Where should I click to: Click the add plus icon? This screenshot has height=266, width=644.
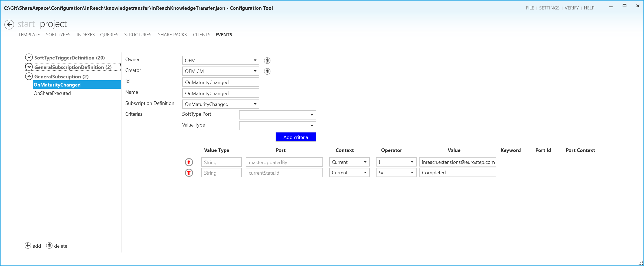pos(28,245)
